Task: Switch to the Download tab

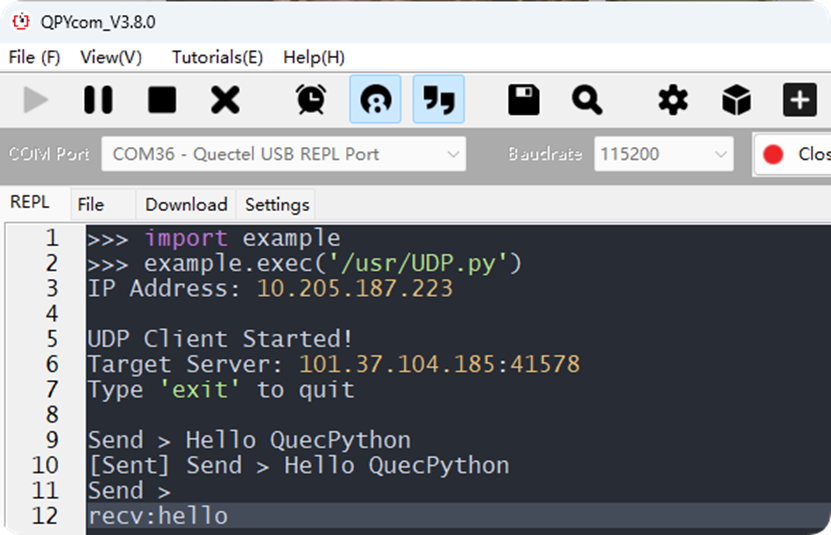Action: pos(186,204)
